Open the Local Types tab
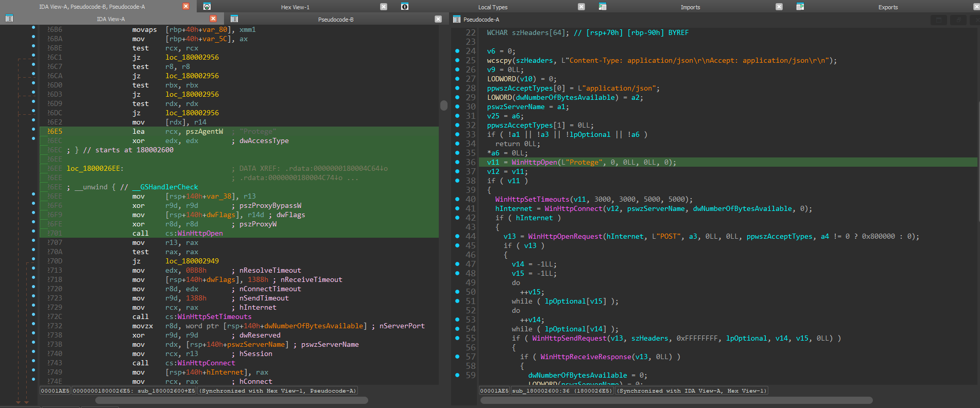The height and width of the screenshot is (408, 980). click(493, 7)
